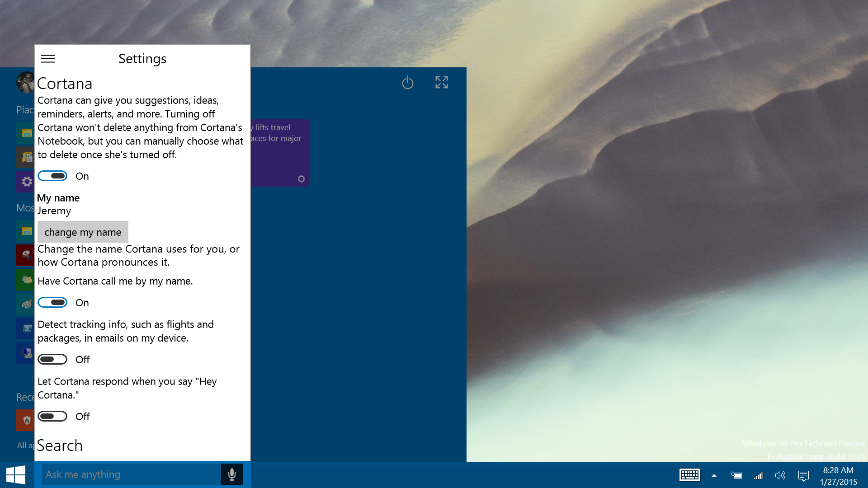
Task: Launch Paint from the Most used list
Action: click(x=26, y=304)
